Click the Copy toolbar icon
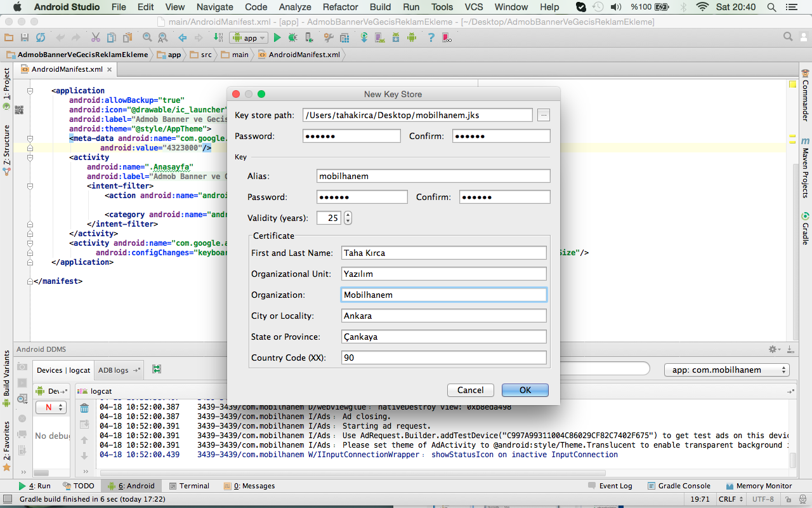The width and height of the screenshot is (812, 508). 112,37
